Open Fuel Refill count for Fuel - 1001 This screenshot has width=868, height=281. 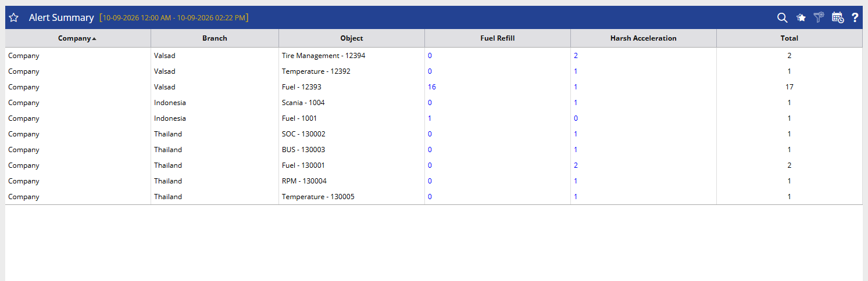pos(429,118)
